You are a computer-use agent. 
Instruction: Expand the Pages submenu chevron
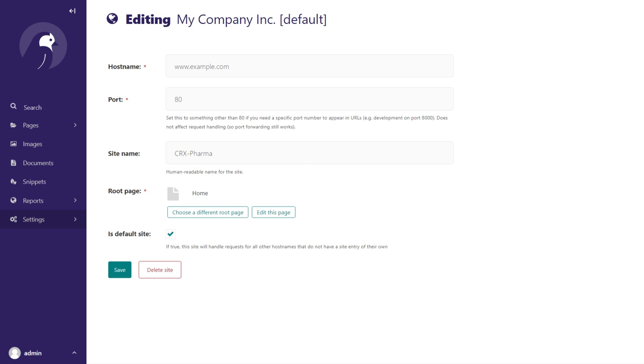[75, 125]
